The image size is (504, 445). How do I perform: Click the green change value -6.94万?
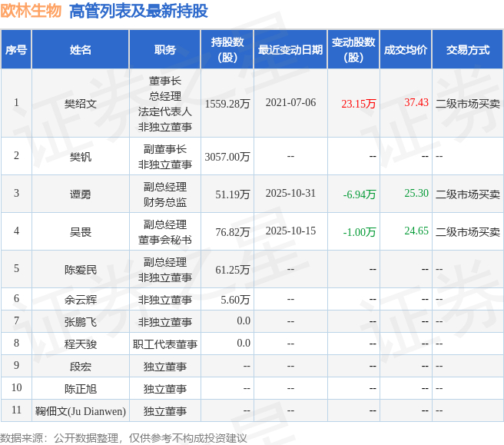(360, 194)
